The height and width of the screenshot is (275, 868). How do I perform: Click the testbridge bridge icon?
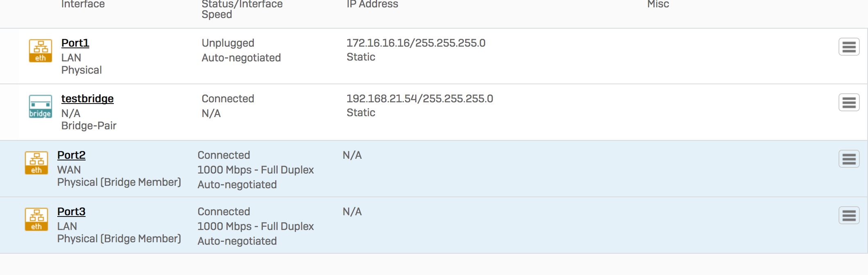pos(40,106)
